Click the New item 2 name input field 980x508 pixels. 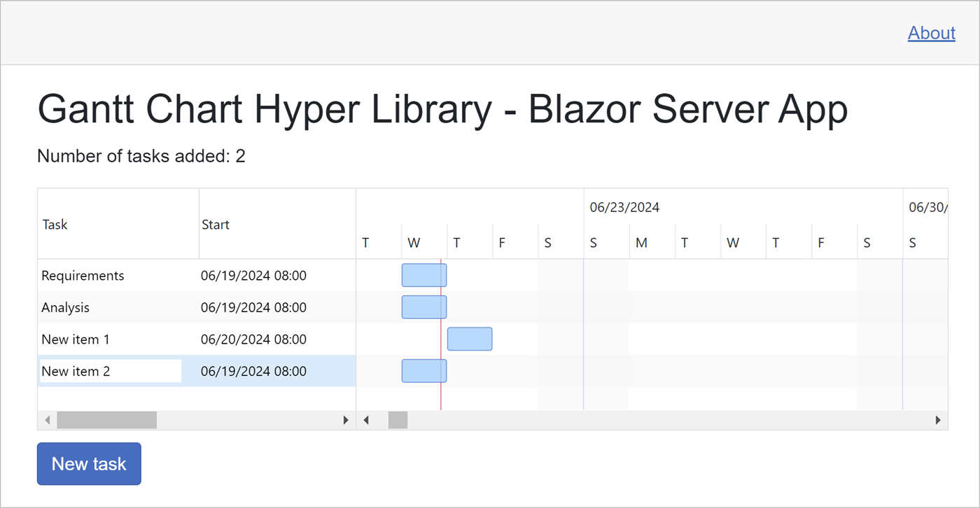109,371
